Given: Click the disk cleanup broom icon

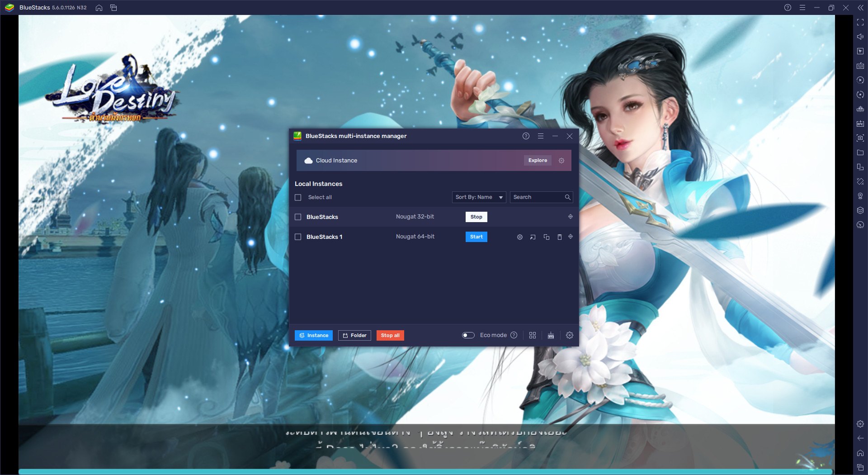Looking at the screenshot, I should pos(551,335).
